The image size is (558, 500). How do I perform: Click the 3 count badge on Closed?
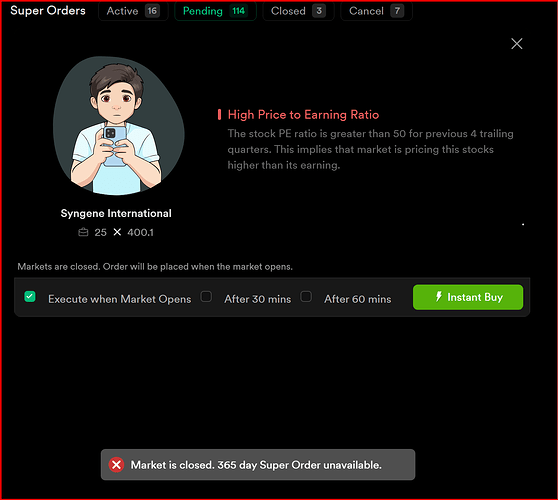click(x=319, y=11)
